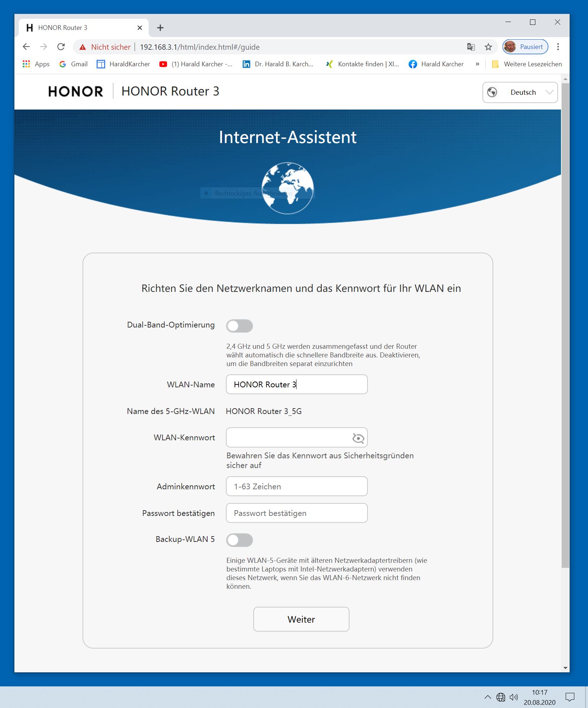The image size is (588, 708).
Task: Click the Weiter button
Action: click(x=301, y=619)
